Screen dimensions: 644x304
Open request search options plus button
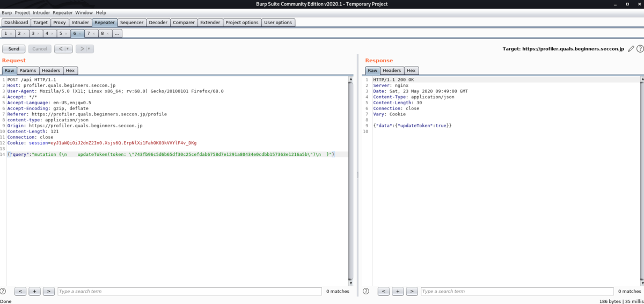[34, 291]
